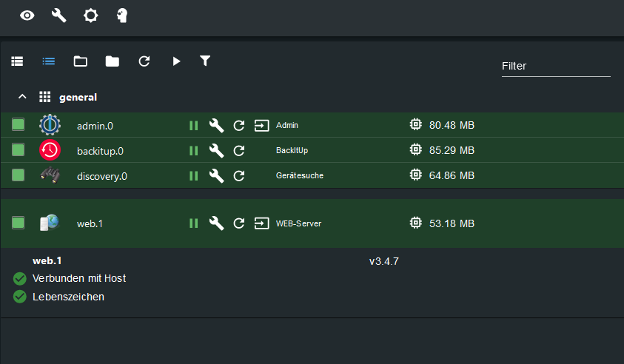Open the brightness settings tab in the top bar
The height and width of the screenshot is (364, 624).
pyautogui.click(x=90, y=15)
